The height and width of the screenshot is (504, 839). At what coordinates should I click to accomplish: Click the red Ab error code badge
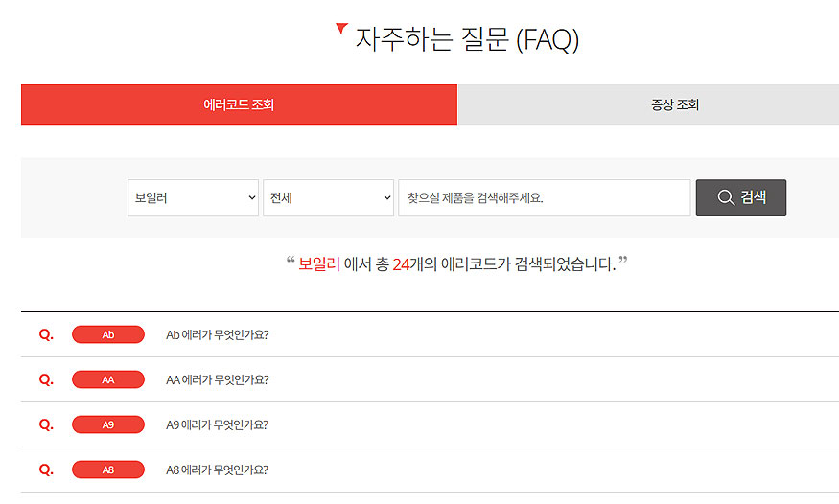(x=108, y=334)
